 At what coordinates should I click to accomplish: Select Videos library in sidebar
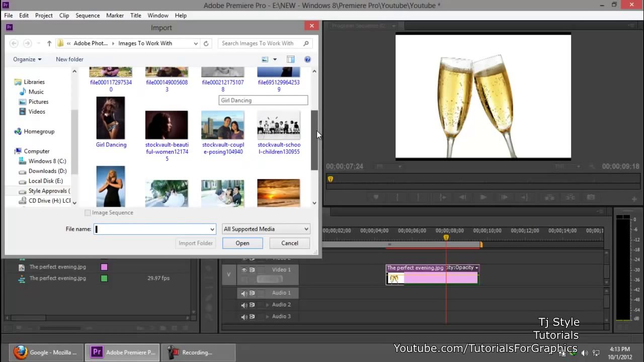37,112
